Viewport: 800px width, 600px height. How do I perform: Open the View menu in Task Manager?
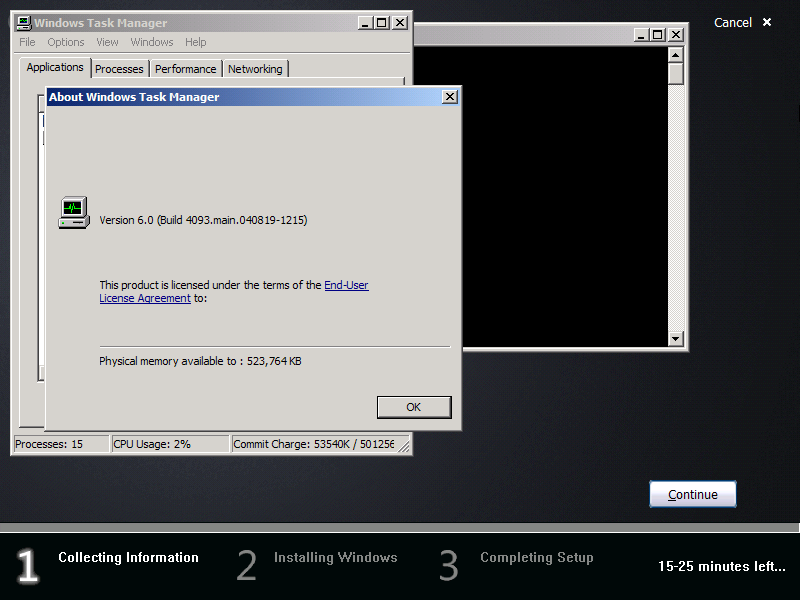point(107,42)
